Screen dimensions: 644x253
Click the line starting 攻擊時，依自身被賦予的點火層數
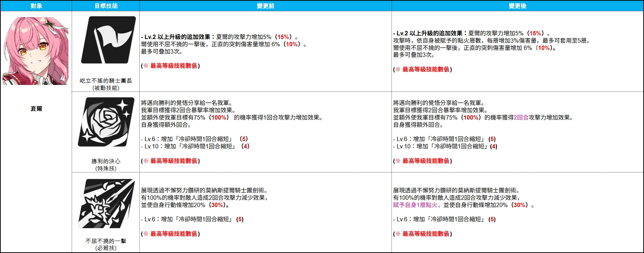pos(491,40)
